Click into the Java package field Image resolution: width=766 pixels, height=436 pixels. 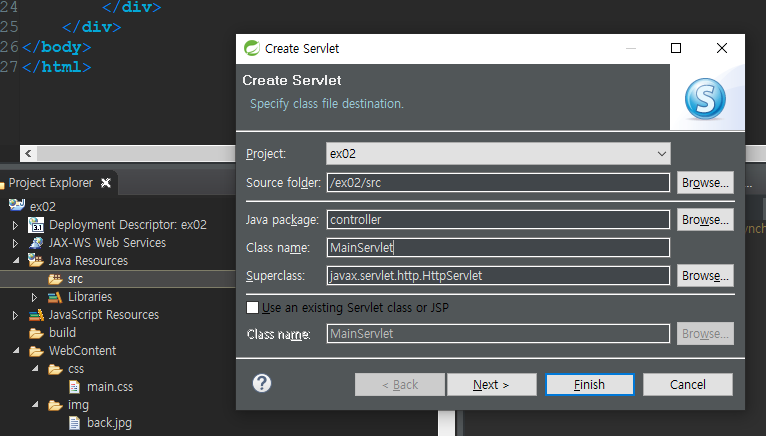(498, 220)
